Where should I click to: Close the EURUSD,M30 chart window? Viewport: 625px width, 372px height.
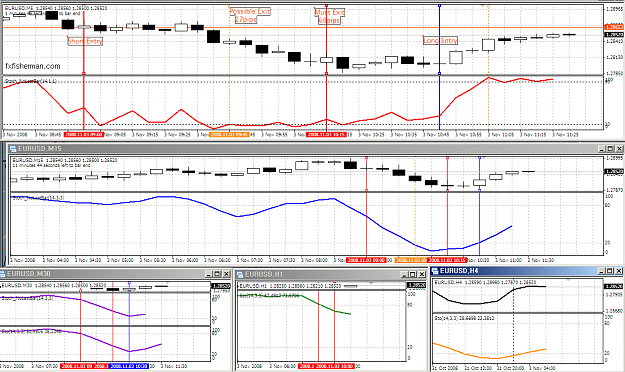[x=226, y=274]
